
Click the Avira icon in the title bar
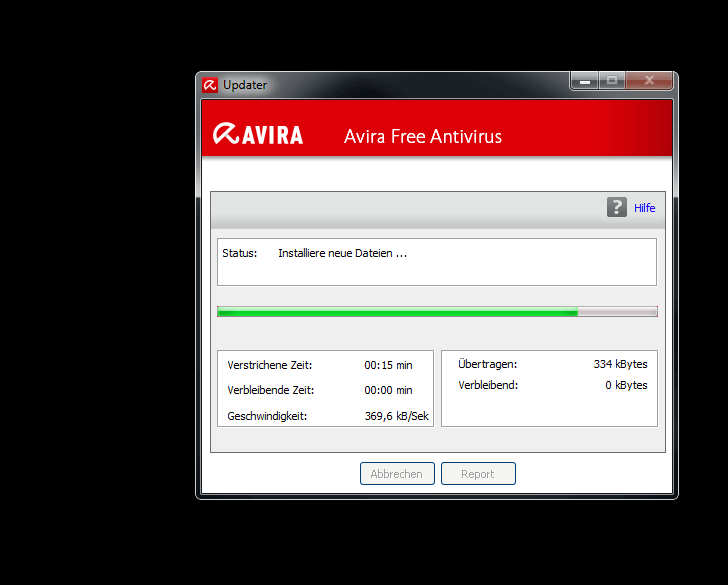point(210,85)
